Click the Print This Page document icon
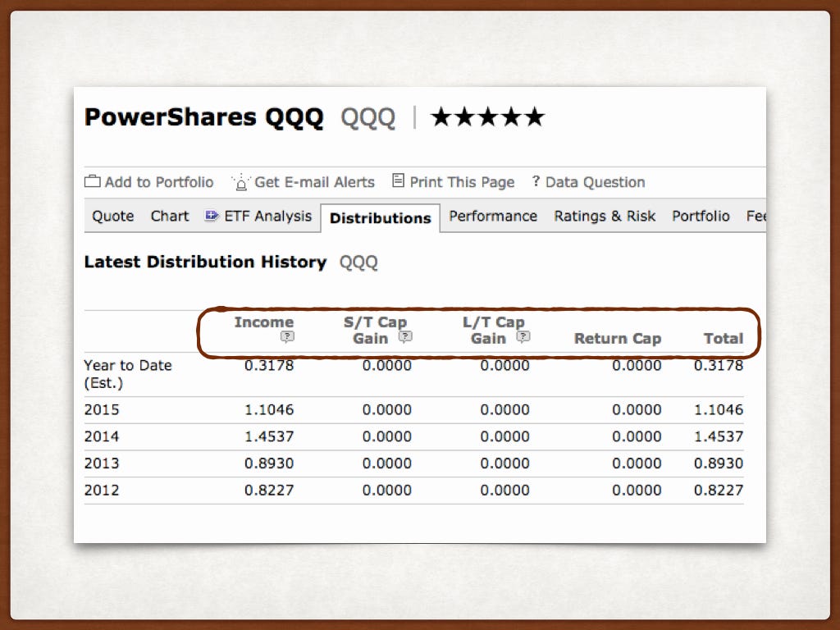840x630 pixels. (x=398, y=180)
